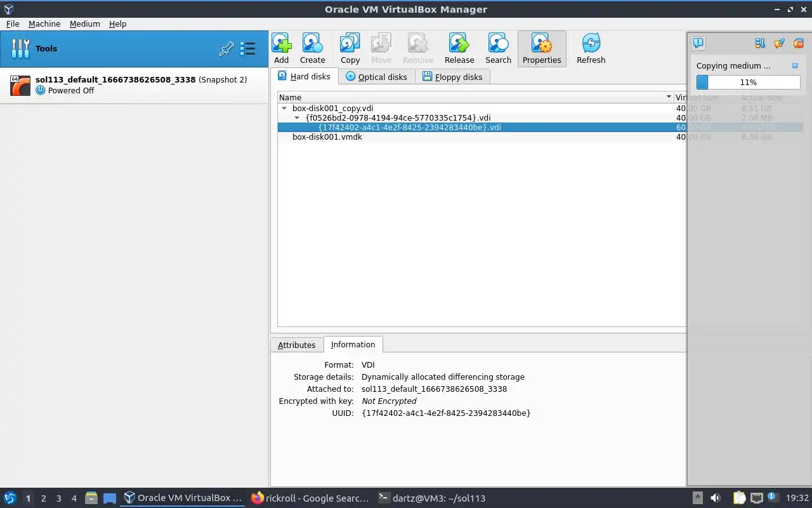Click the keep finished progresses icon
This screenshot has width=812, height=508.
point(780,43)
